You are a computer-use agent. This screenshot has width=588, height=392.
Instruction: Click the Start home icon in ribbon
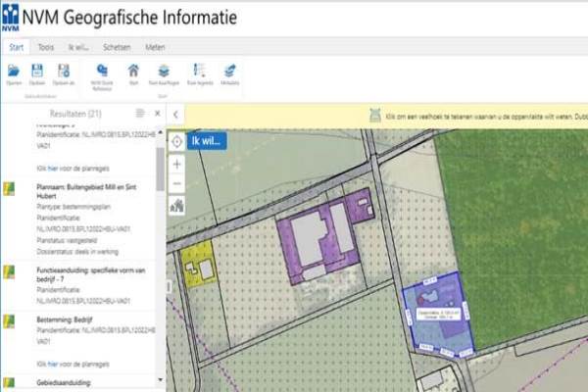(133, 71)
